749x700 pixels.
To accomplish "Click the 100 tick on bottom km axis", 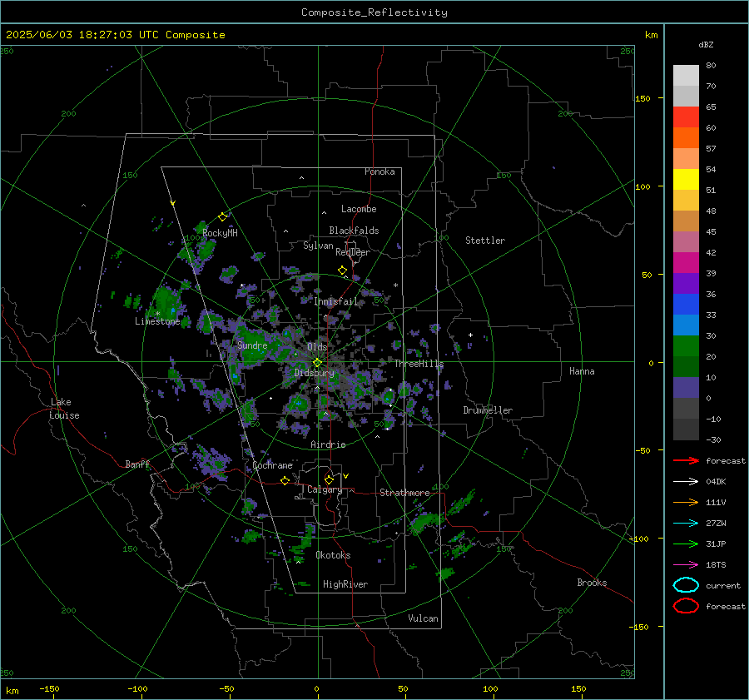I will 490,688.
